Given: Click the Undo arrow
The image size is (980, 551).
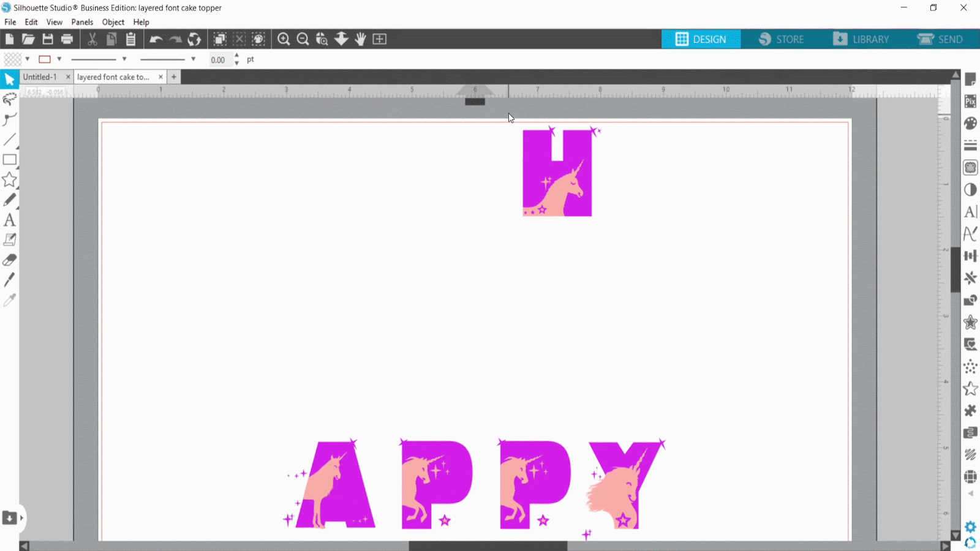Looking at the screenshot, I should 156,39.
